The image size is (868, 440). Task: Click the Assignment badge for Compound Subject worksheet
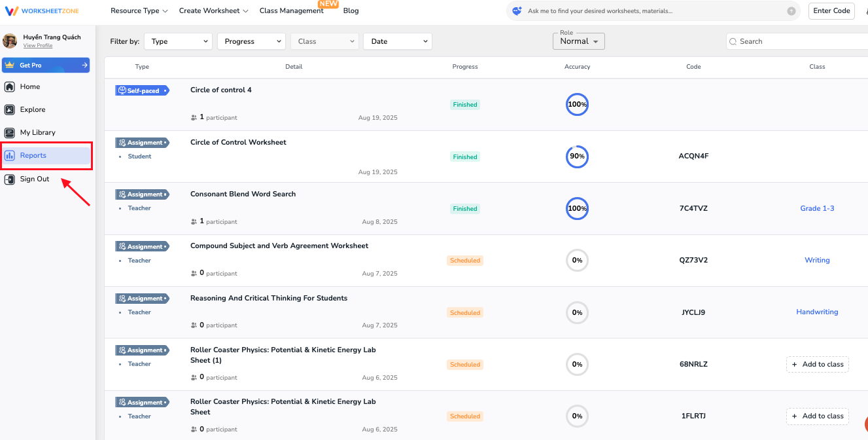pos(142,246)
